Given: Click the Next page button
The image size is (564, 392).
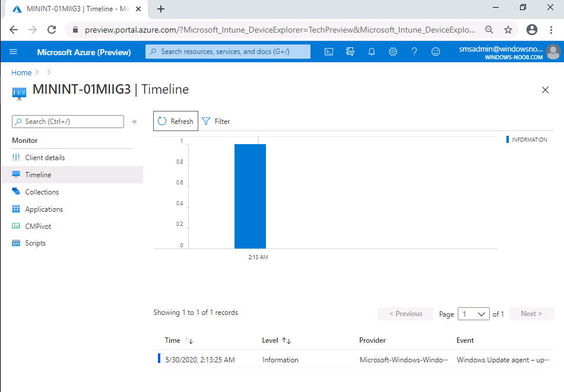Looking at the screenshot, I should [531, 314].
